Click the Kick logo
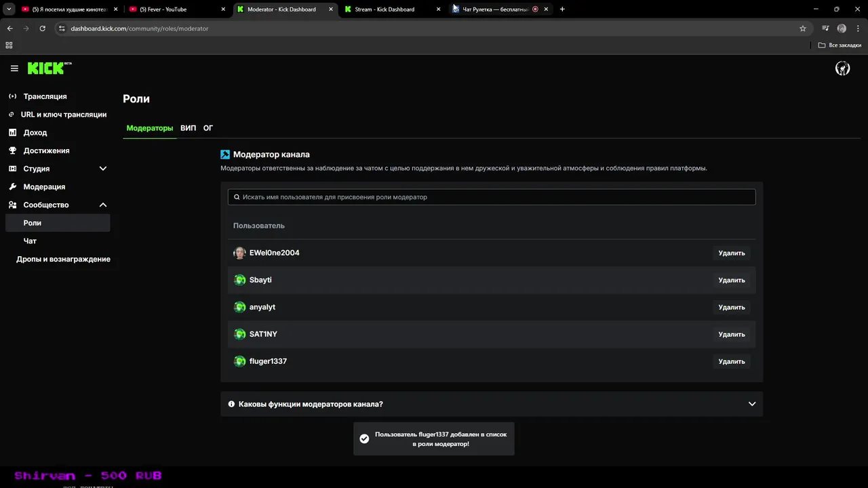This screenshot has width=868, height=488. tap(46, 68)
